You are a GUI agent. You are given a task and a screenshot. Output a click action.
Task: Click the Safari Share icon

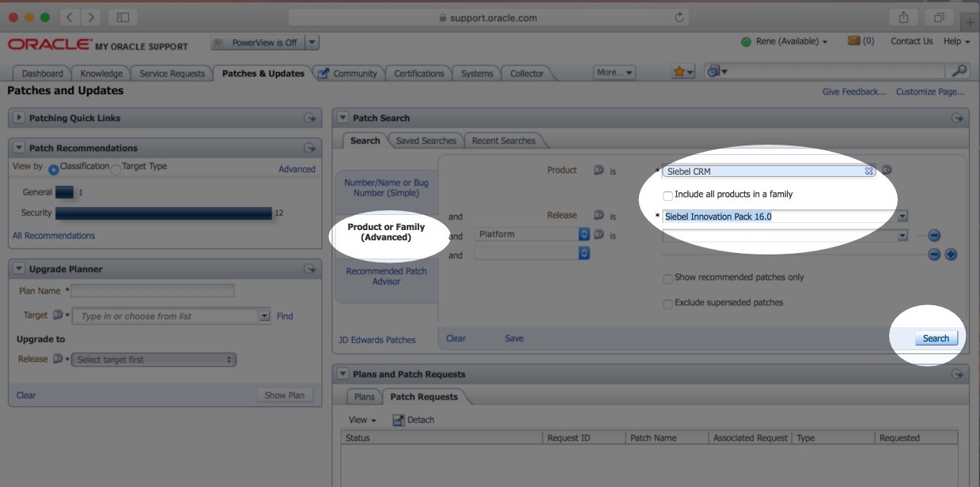[x=903, y=17]
